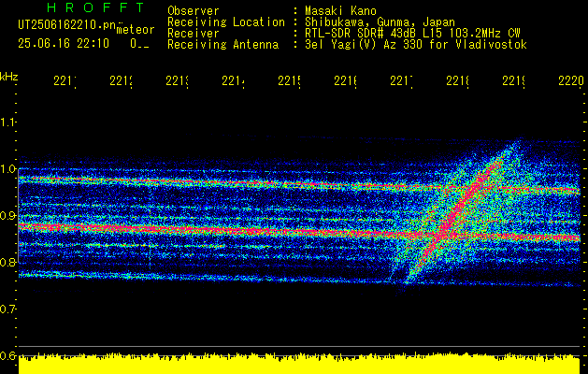Click the kHz axis unit label
The width and height of the screenshot is (588, 374).
[x=8, y=78]
